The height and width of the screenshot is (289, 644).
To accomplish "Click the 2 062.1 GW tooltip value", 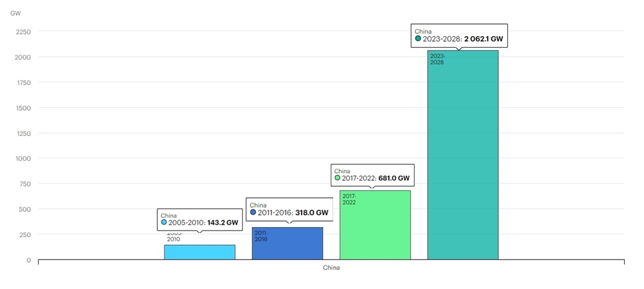I will [483, 39].
